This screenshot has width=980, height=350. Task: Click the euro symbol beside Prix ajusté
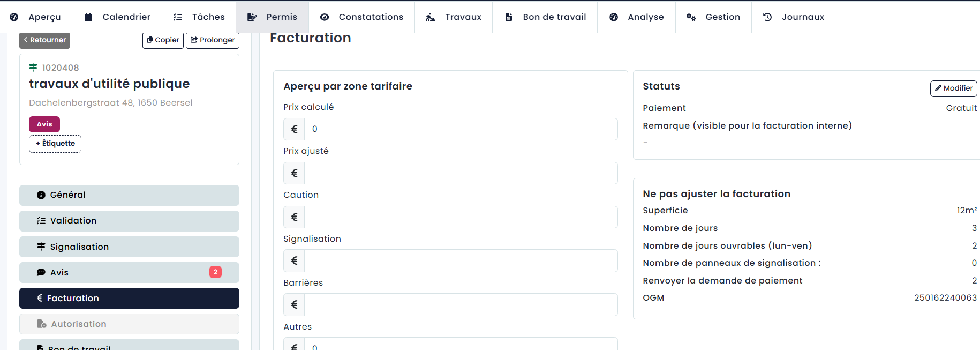(294, 173)
